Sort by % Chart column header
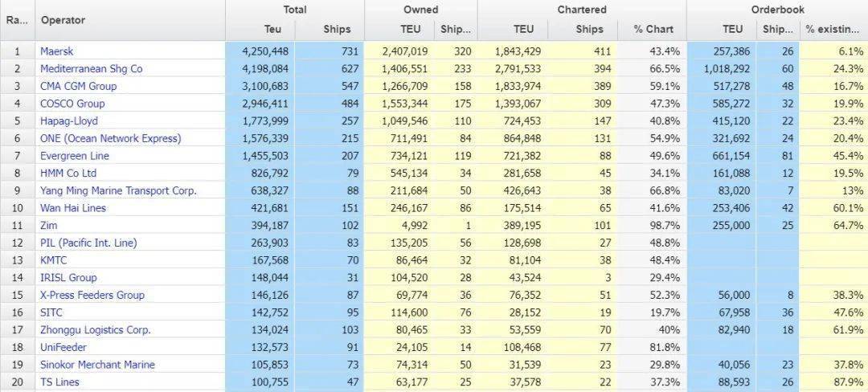Viewport: 868px width, 392px height. [653, 30]
